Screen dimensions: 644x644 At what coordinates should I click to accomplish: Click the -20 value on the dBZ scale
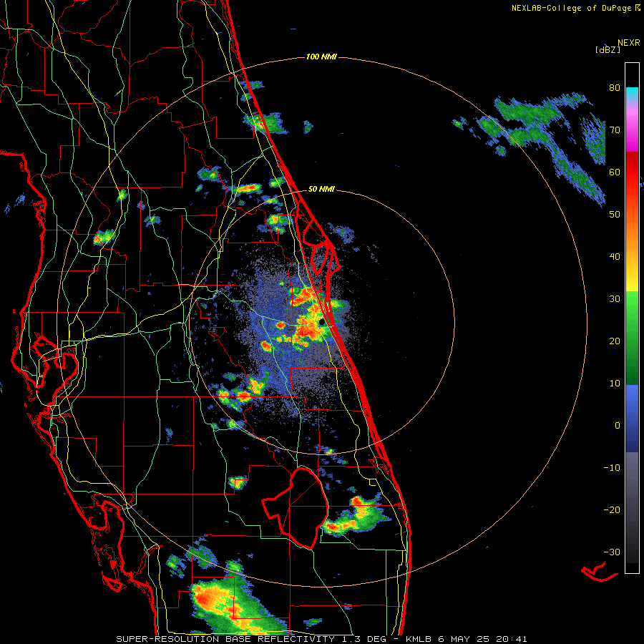[x=612, y=510]
